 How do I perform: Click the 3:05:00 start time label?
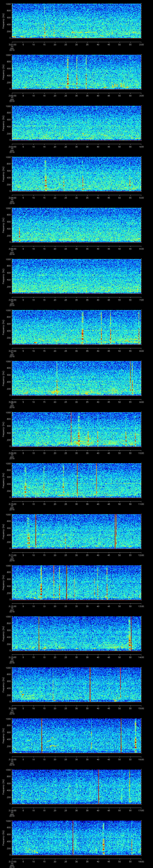(12, 249)
